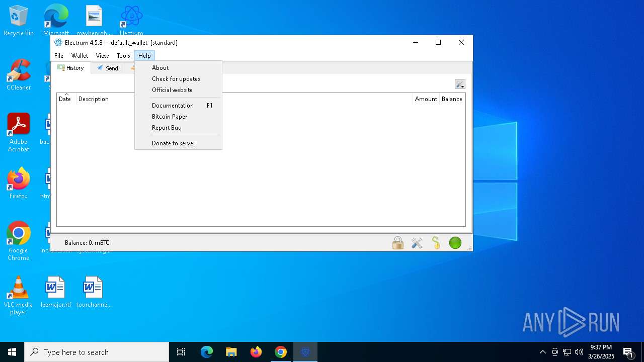This screenshot has height=362, width=644.
Task: Select the leemajor.rtf file
Action: pyautogui.click(x=56, y=292)
